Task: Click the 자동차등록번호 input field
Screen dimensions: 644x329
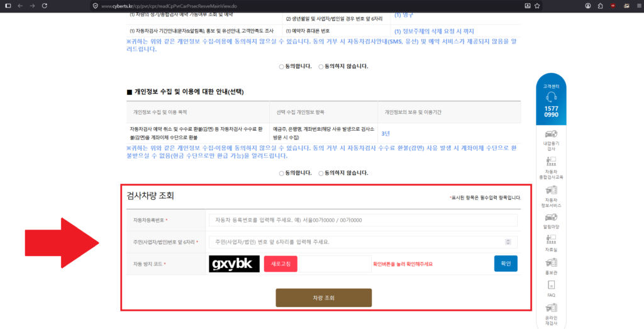Action: (363, 220)
